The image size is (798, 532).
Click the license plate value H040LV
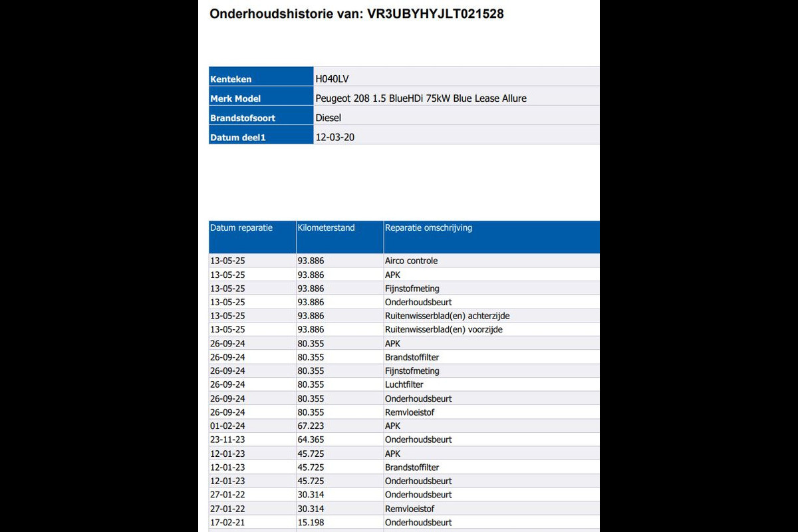(x=332, y=78)
